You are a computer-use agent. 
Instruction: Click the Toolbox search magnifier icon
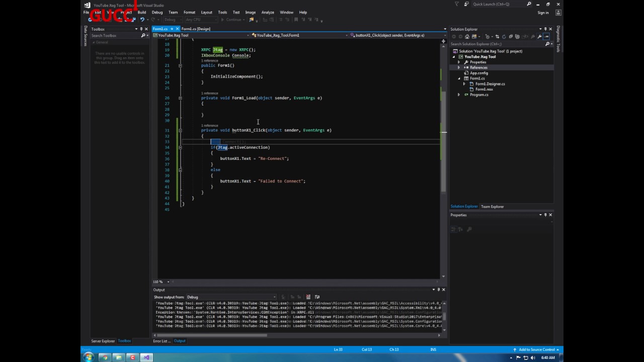pyautogui.click(x=142, y=36)
